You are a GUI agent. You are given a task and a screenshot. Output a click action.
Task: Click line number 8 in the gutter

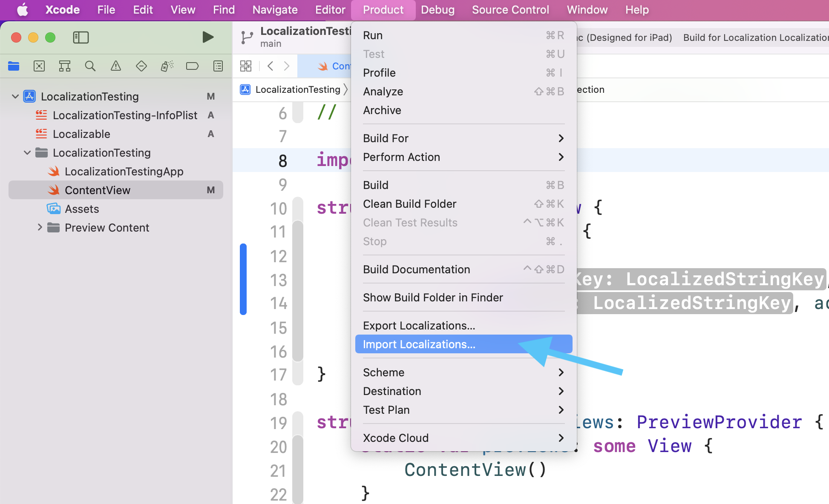click(x=282, y=161)
